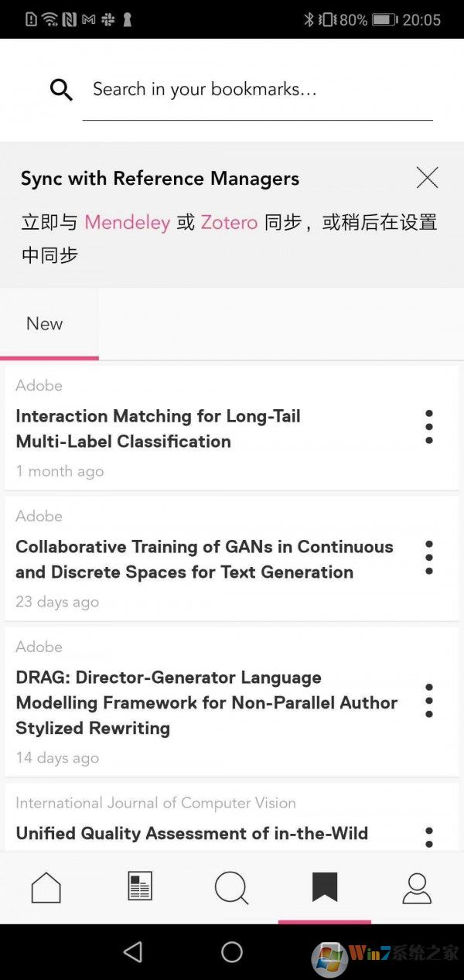Open overflow menu for Interaction Matching paper
The width and height of the screenshot is (464, 980).
pyautogui.click(x=429, y=426)
